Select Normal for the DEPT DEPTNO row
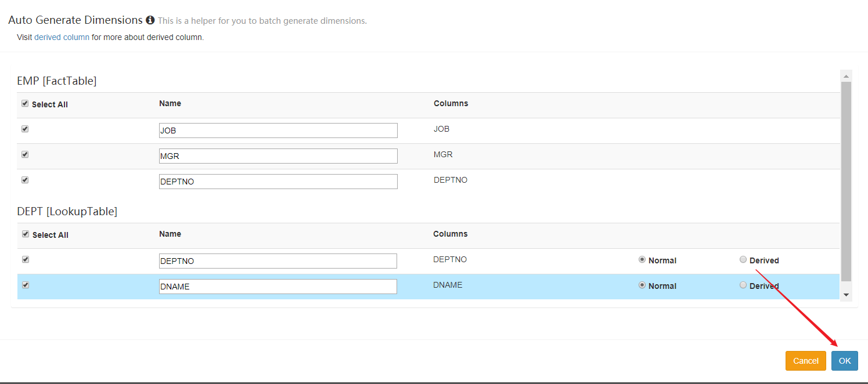This screenshot has height=384, width=868. click(642, 260)
